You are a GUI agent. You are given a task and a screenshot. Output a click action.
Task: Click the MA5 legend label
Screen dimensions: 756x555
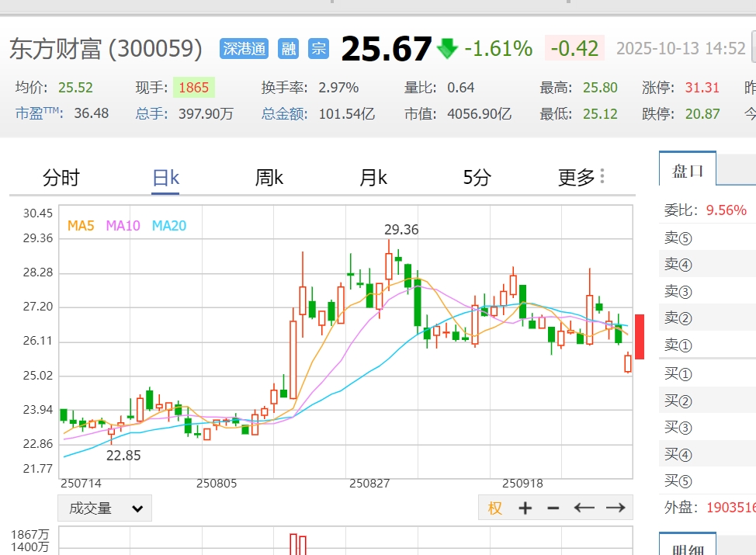81,226
